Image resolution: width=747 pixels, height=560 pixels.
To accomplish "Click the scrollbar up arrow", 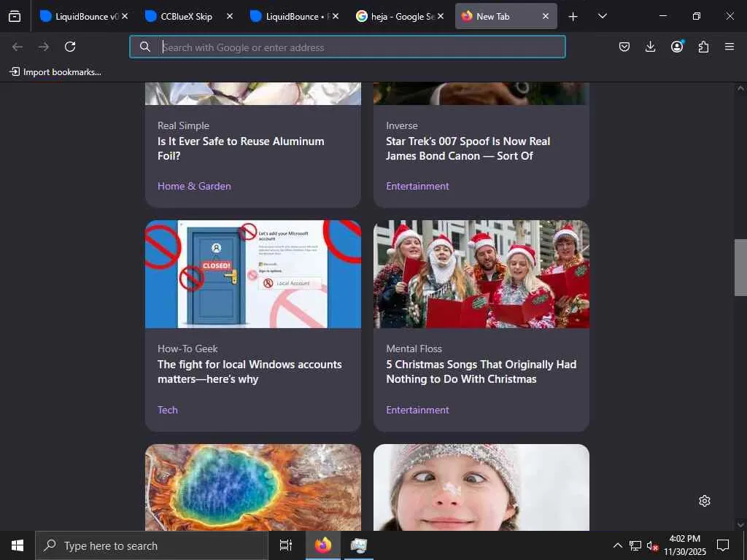I will click(x=740, y=88).
